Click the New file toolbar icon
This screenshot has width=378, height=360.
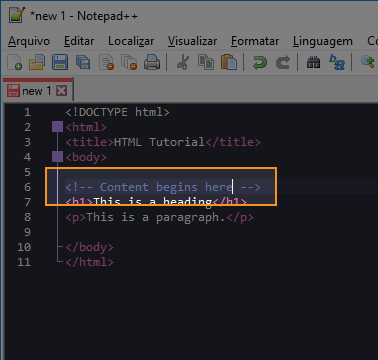pyautogui.click(x=15, y=62)
